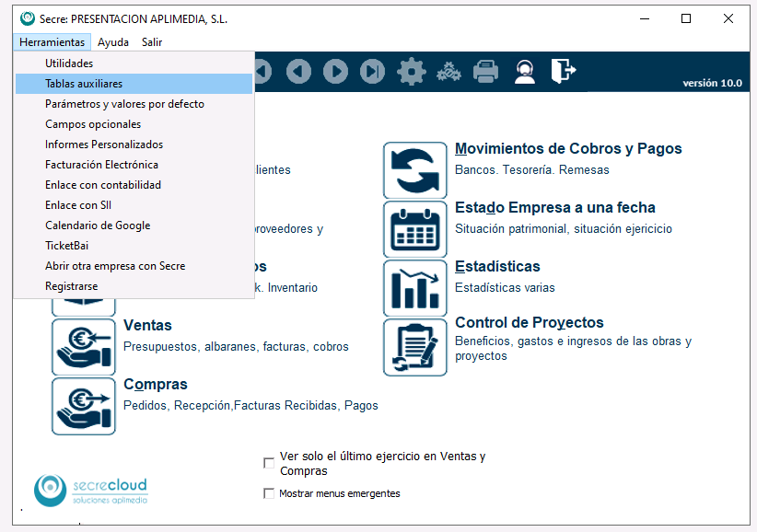Click the secrecloud logo
The image size is (757, 532).
[x=90, y=490]
